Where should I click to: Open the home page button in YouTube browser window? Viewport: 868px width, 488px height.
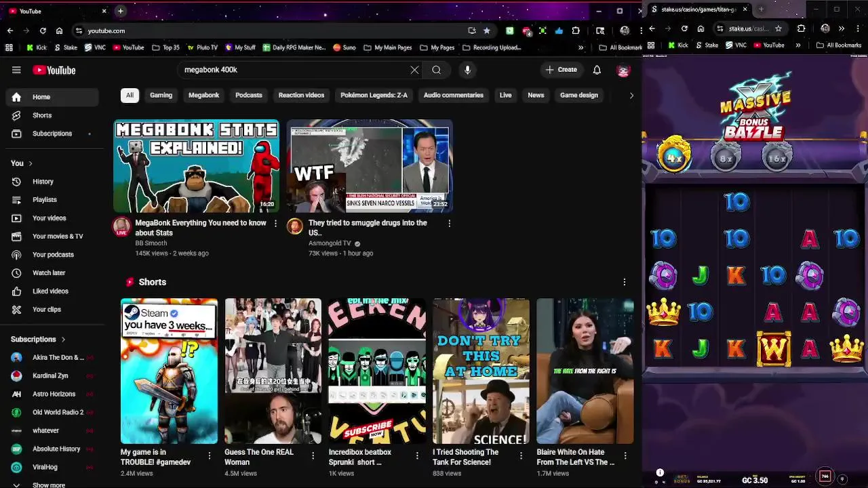click(x=59, y=30)
